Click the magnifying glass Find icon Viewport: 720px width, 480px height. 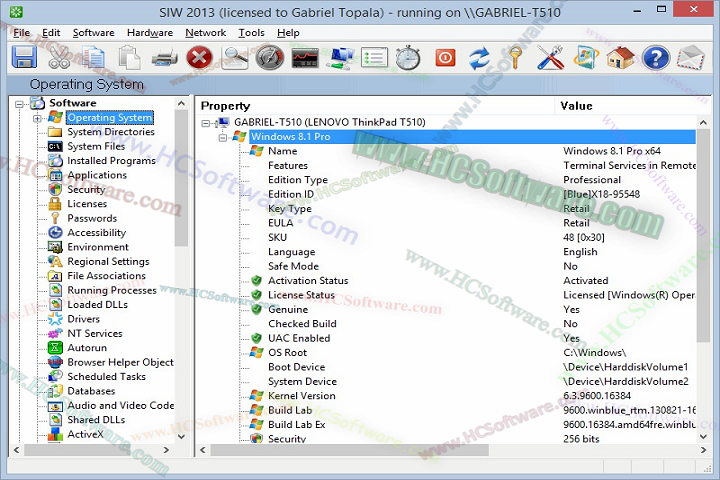(x=235, y=58)
